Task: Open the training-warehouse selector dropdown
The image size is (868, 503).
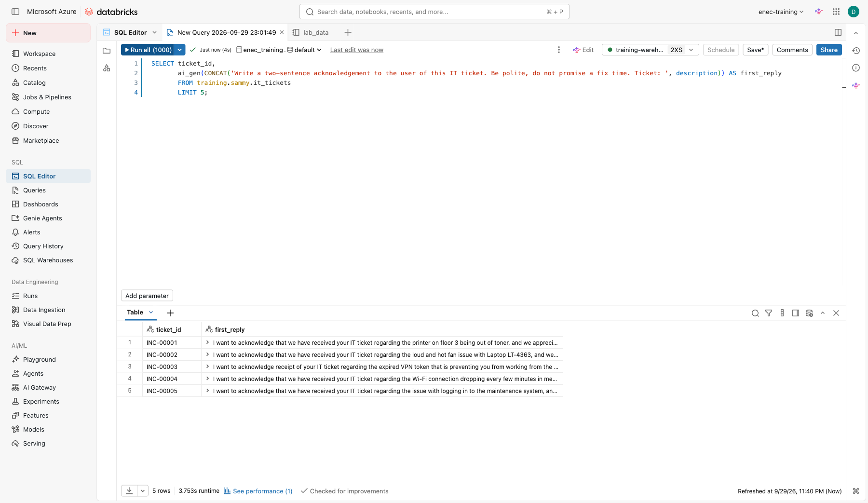Action: [x=651, y=50]
